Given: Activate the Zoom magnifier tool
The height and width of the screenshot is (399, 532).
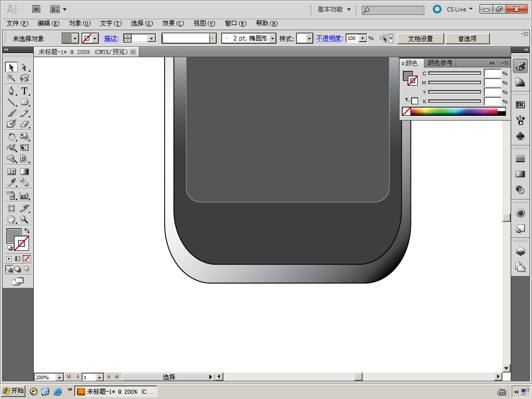Looking at the screenshot, I should pyautogui.click(x=24, y=220).
